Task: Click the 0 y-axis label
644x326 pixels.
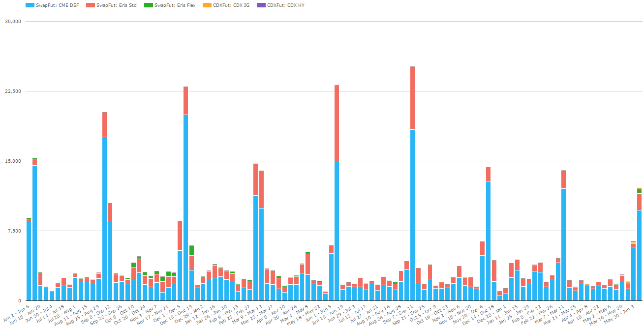Action: click(x=20, y=301)
